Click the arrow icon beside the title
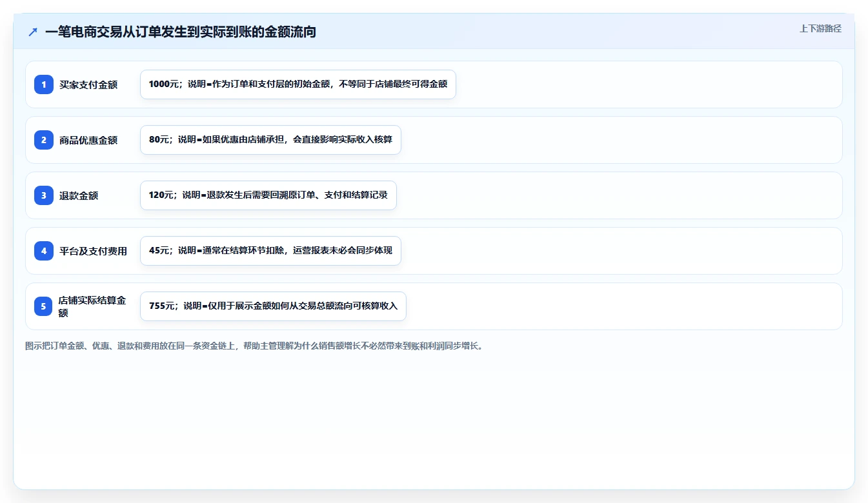 pos(33,32)
